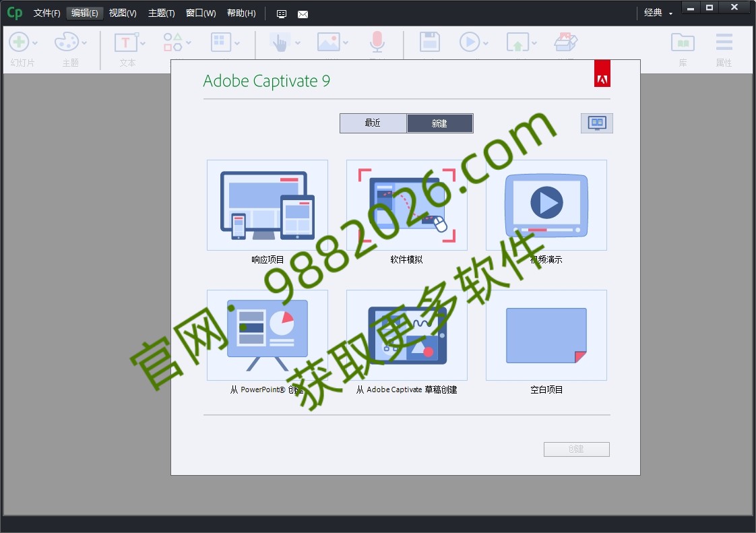Click the Shapes toolbar icon
This screenshot has height=533, width=756.
(x=172, y=42)
